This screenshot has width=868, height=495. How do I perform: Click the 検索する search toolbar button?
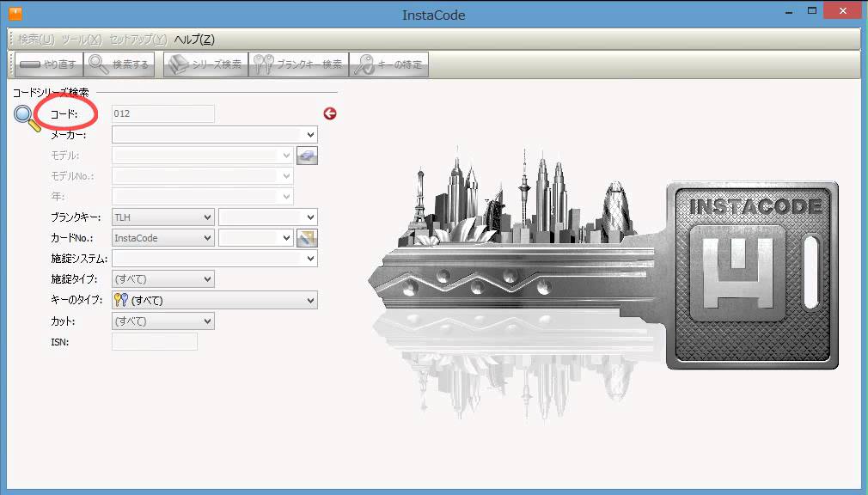coord(119,64)
